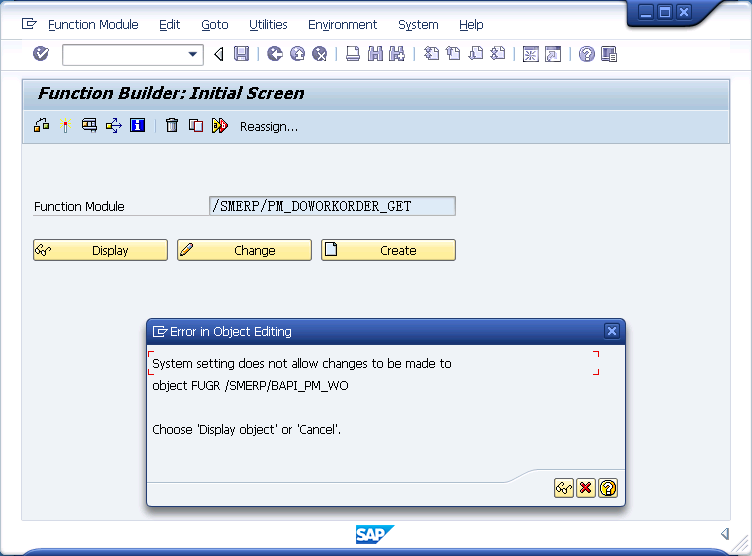The height and width of the screenshot is (556, 752).
Task: Click the Last Page icon
Action: (498, 54)
